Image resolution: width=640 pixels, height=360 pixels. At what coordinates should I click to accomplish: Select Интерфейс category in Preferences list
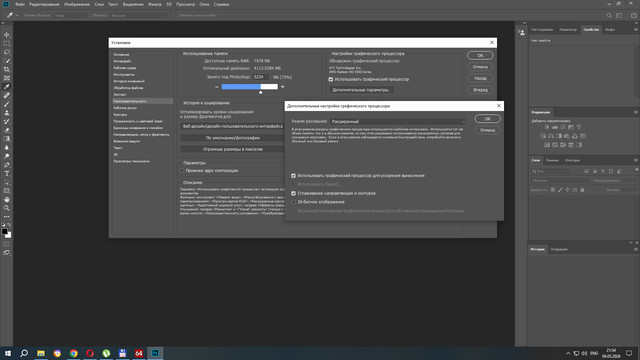(x=122, y=61)
